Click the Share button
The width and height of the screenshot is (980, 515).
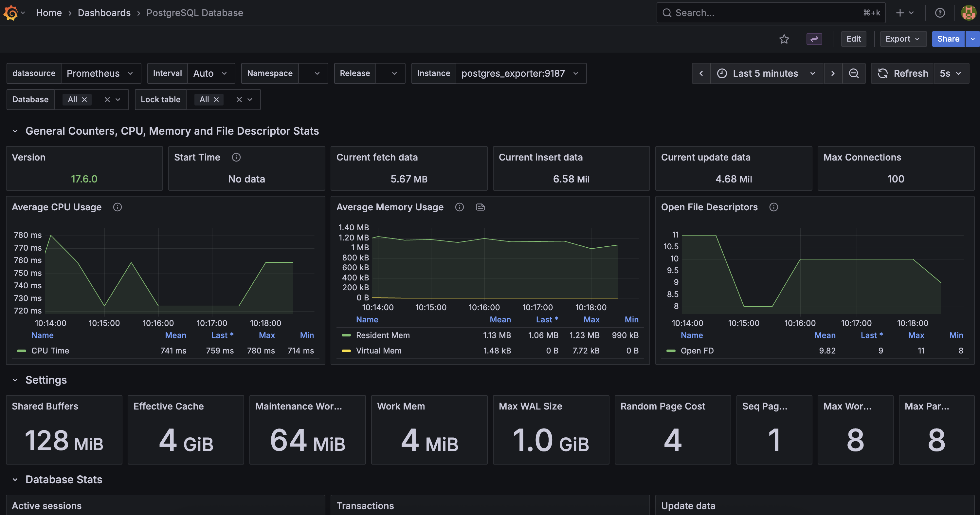(948, 39)
